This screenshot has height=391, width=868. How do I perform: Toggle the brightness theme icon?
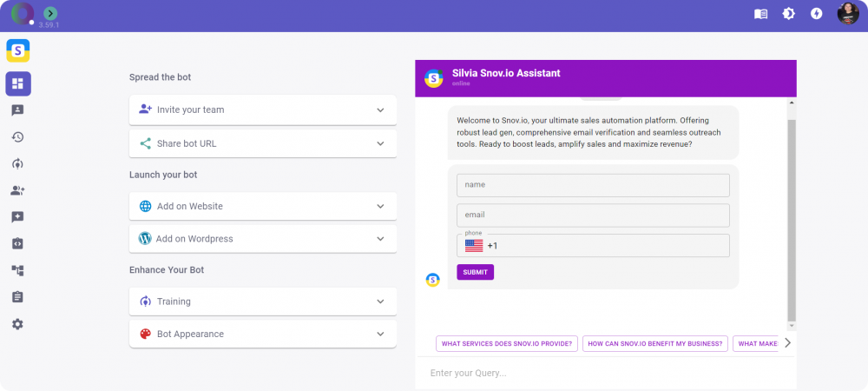pos(789,14)
